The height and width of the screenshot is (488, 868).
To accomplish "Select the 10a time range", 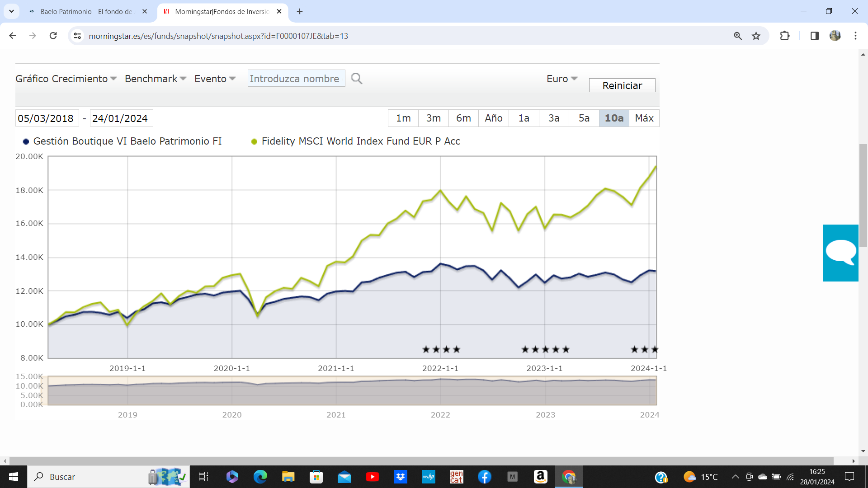I will 614,118.
